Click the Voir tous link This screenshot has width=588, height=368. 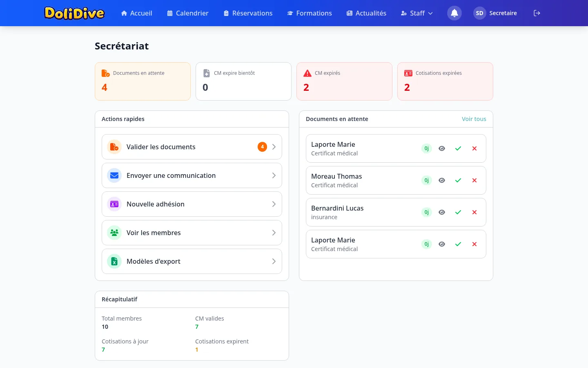pyautogui.click(x=474, y=119)
